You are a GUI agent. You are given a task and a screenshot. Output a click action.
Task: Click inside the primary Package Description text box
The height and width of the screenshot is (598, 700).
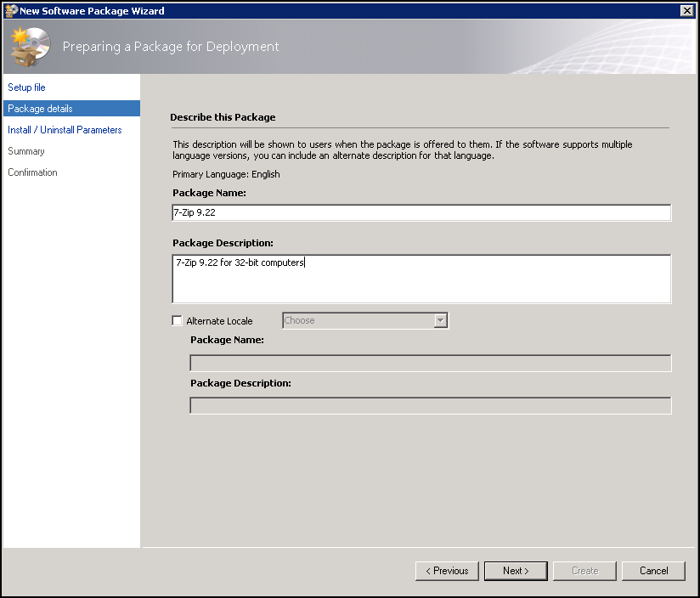[421, 279]
